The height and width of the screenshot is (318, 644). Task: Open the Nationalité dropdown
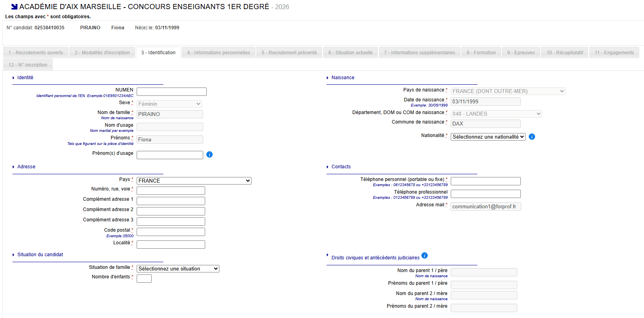click(x=488, y=137)
